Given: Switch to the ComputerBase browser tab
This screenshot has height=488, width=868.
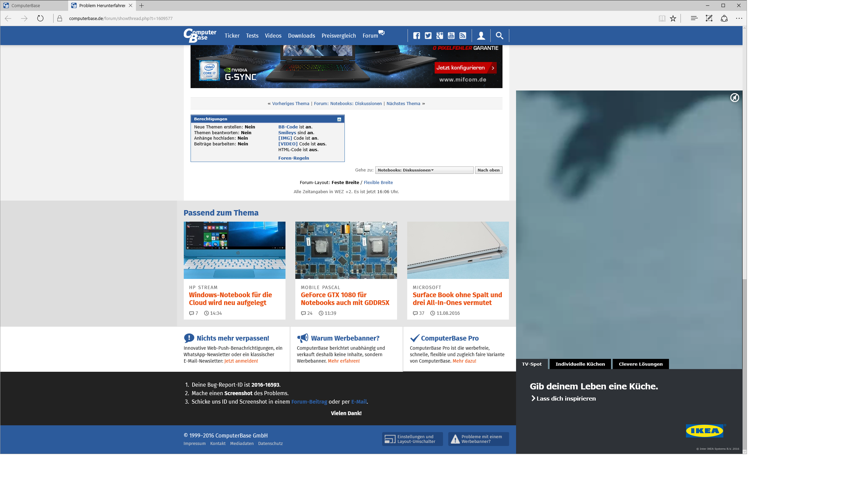Looking at the screenshot, I should (x=34, y=5).
